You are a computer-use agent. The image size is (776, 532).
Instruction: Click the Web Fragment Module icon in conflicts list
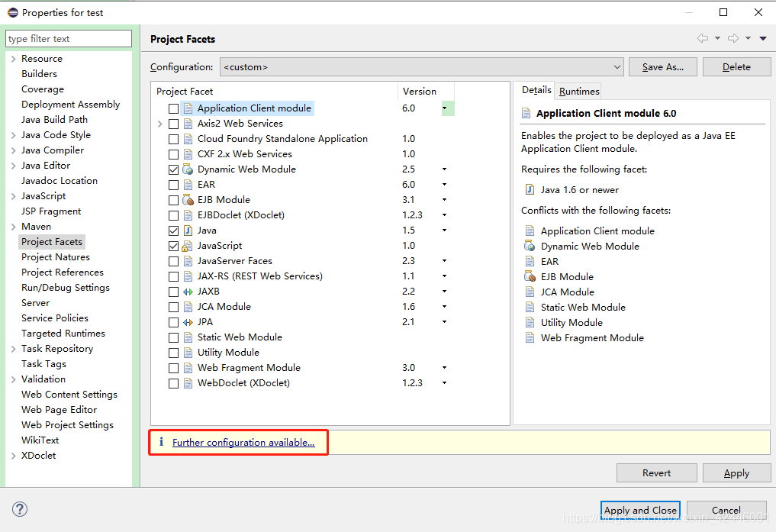[530, 338]
